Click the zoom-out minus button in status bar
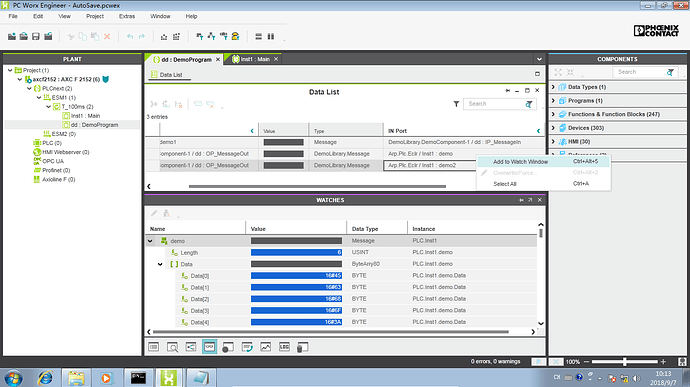 coord(586,361)
